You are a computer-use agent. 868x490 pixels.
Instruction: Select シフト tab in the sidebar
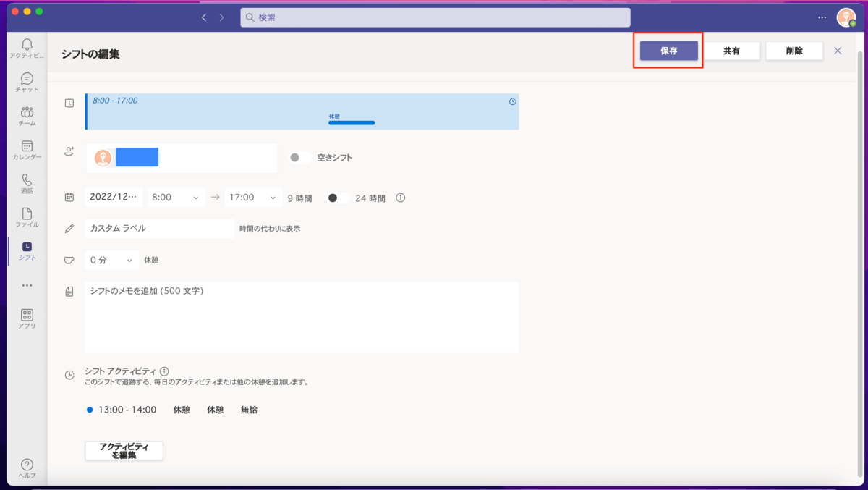point(27,249)
